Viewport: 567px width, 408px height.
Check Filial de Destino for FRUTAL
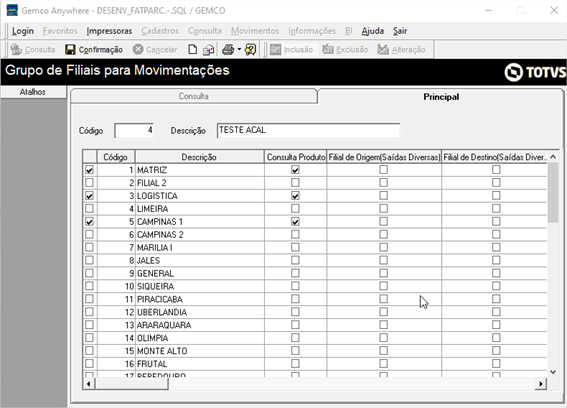point(496,364)
